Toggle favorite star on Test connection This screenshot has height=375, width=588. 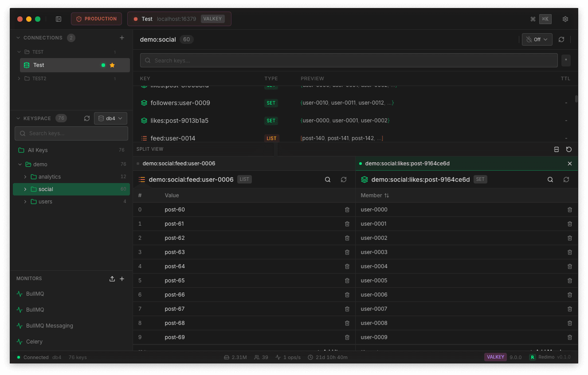(x=112, y=65)
